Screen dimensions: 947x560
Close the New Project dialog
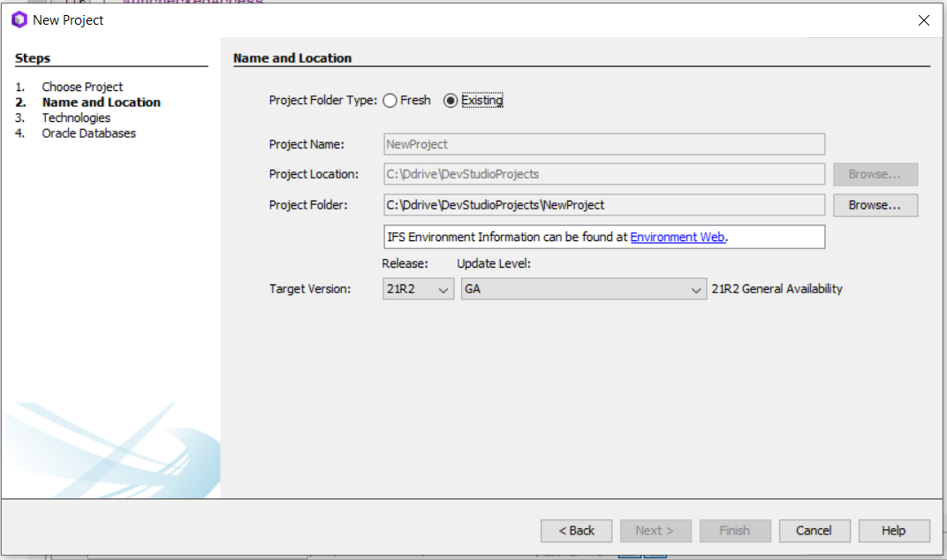click(923, 20)
